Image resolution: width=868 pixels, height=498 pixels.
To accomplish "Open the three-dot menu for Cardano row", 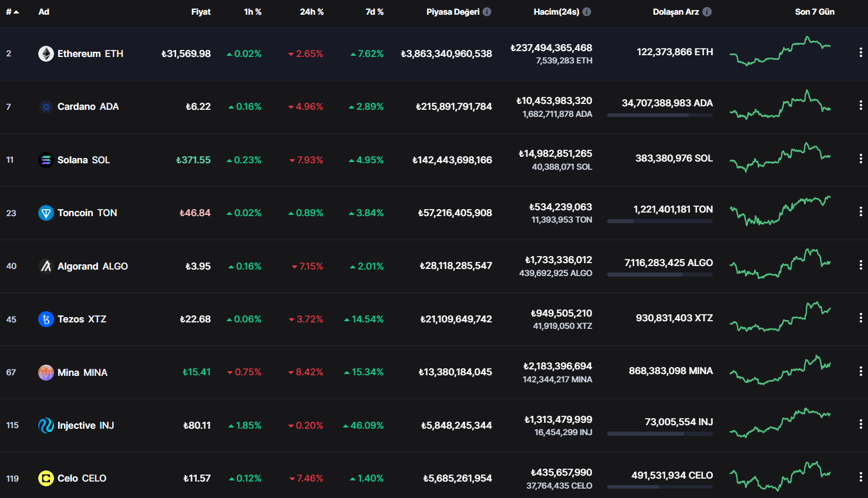I will (x=861, y=105).
